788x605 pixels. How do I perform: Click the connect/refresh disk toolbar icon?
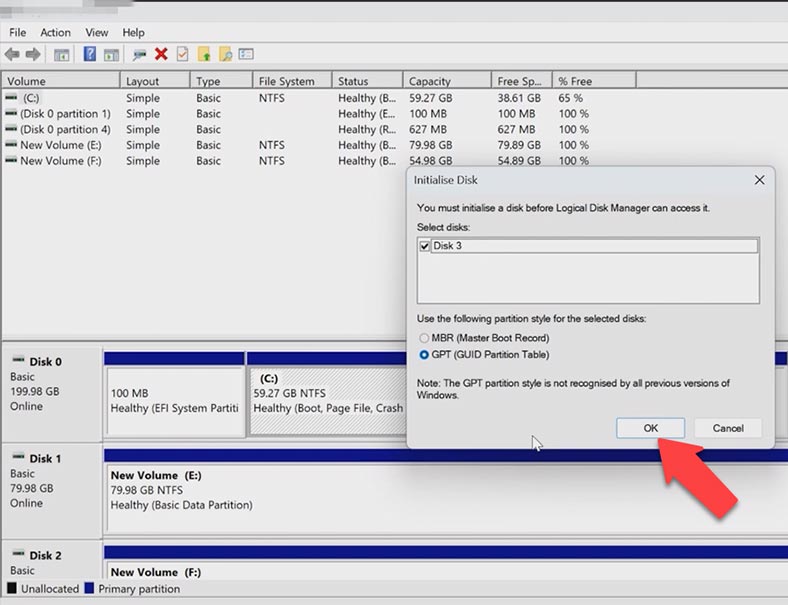139,54
